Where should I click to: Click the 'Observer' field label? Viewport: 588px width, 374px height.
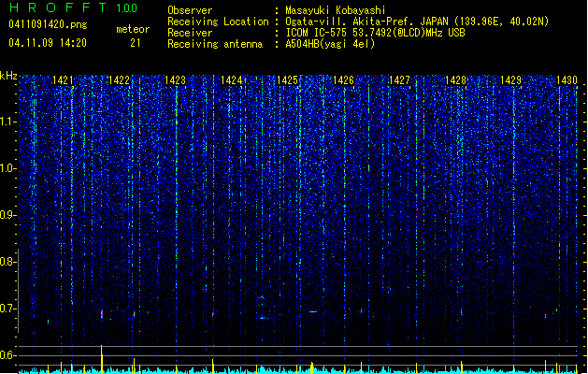(x=190, y=10)
